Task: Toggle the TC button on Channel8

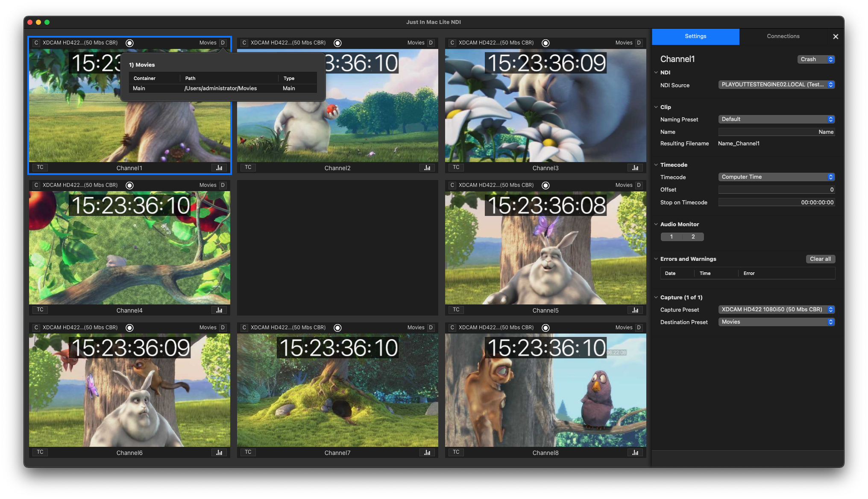Action: tap(456, 452)
